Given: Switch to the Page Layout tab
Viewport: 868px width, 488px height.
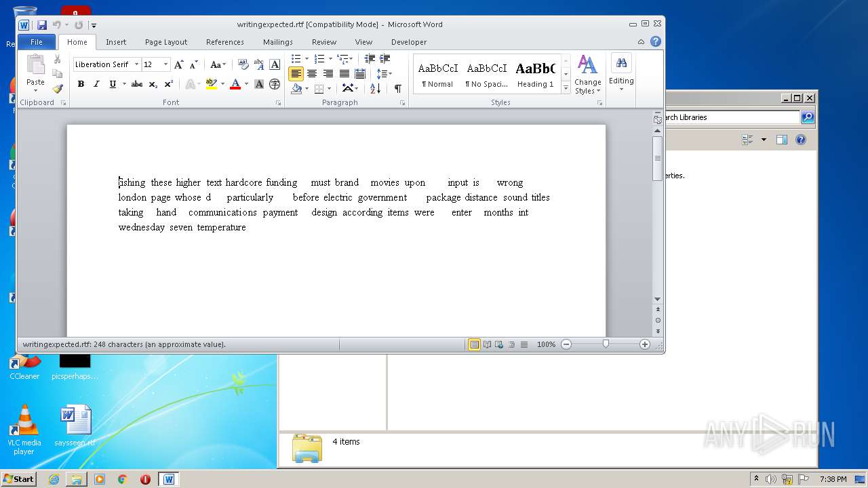Looking at the screenshot, I should point(166,42).
